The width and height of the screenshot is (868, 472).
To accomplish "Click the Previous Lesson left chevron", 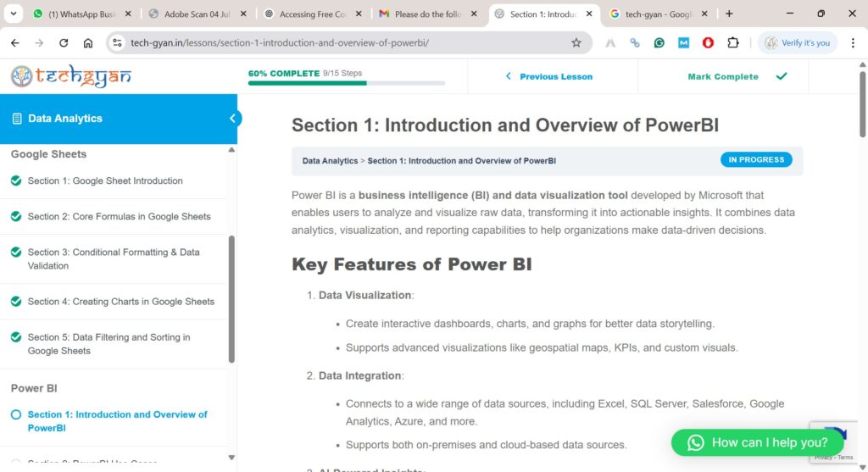I will [x=509, y=76].
